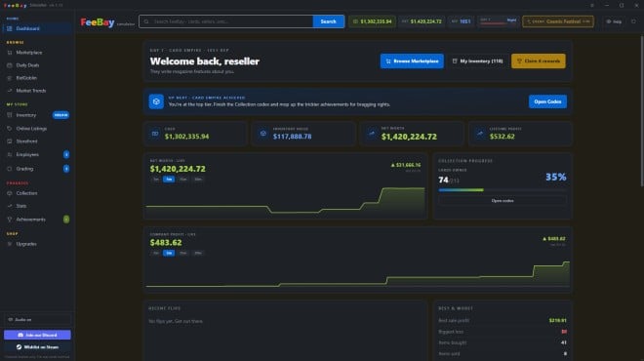Click the $117,888.78 inventory value
This screenshot has height=361, width=644.
pyautogui.click(x=293, y=137)
